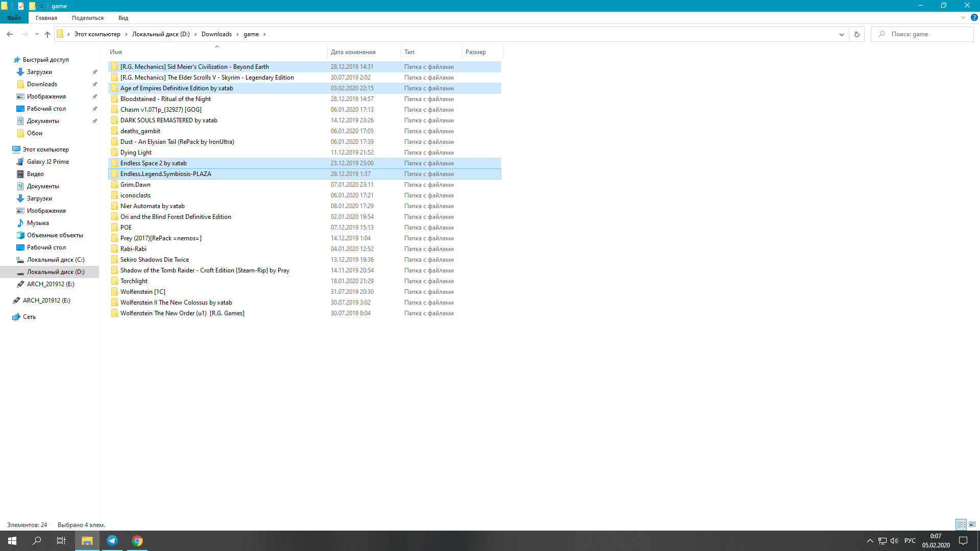
Task: Click the Properties quick access icon
Action: point(21,6)
